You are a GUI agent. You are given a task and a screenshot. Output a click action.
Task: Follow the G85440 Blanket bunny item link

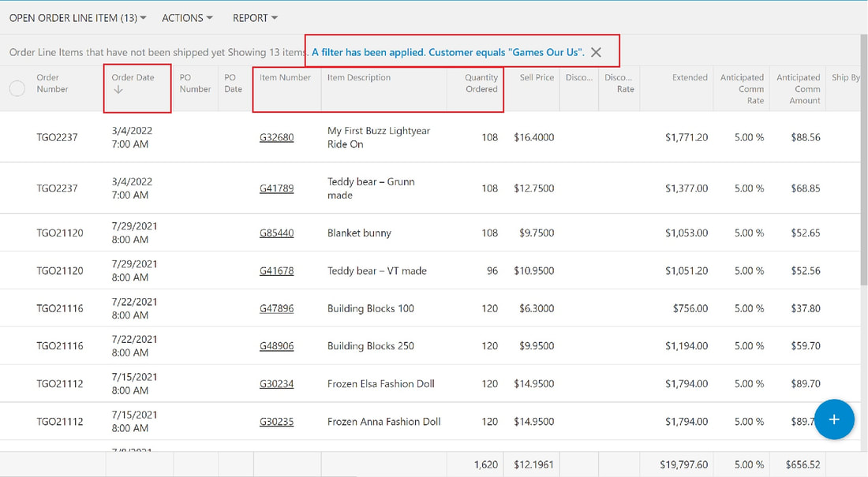[276, 233]
